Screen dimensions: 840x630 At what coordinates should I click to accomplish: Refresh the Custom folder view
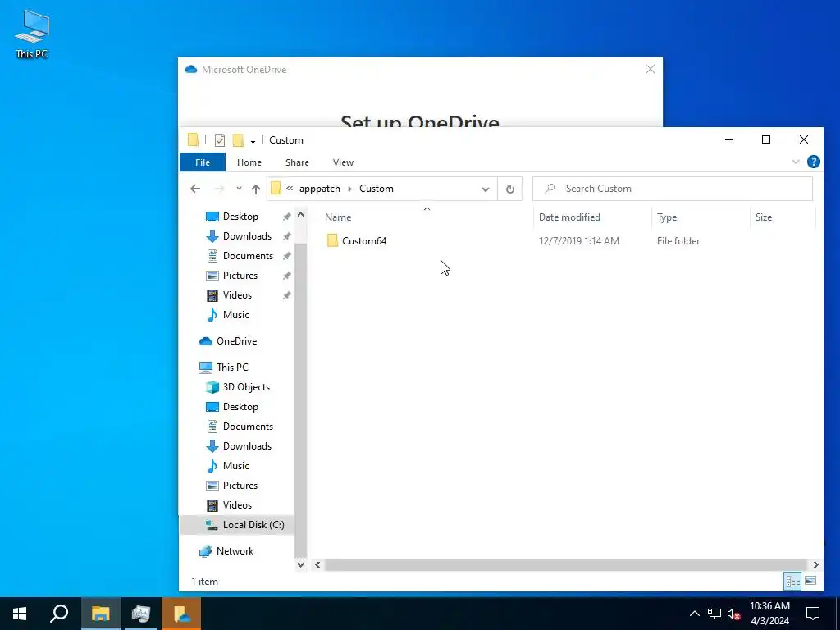point(510,189)
